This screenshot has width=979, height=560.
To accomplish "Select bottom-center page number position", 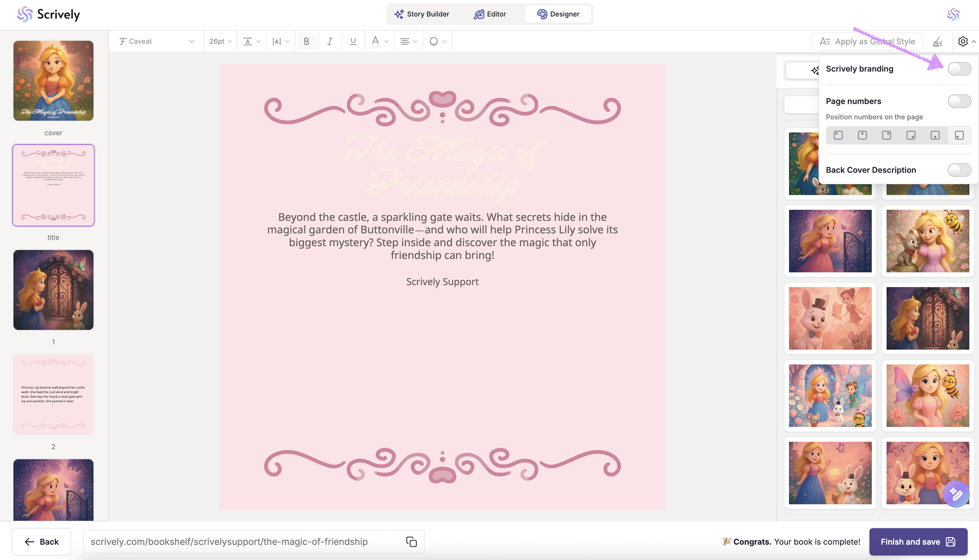I will click(x=935, y=135).
